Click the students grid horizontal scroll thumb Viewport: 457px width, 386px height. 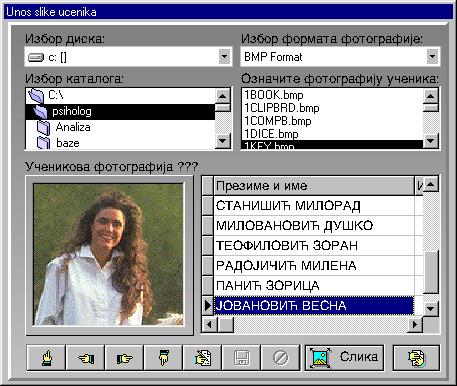(x=226, y=324)
